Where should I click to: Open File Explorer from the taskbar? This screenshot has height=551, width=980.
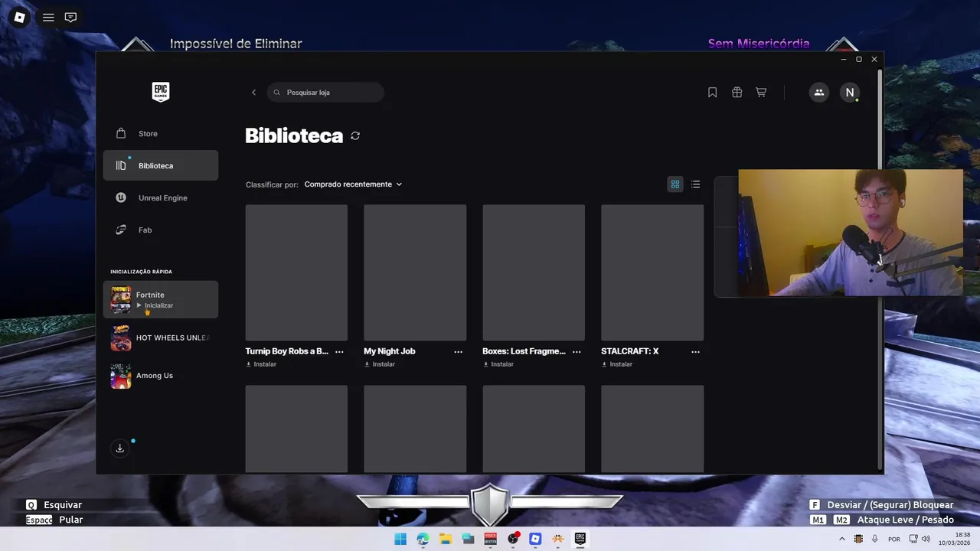click(446, 539)
